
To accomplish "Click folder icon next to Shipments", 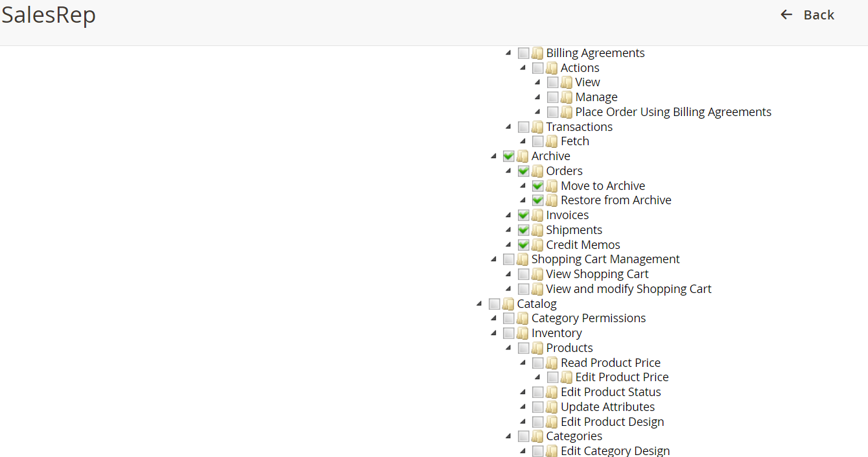I will click(537, 230).
